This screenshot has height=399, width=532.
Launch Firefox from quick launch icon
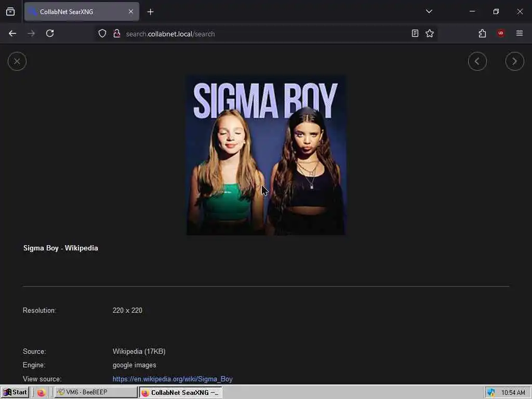[x=42, y=393]
